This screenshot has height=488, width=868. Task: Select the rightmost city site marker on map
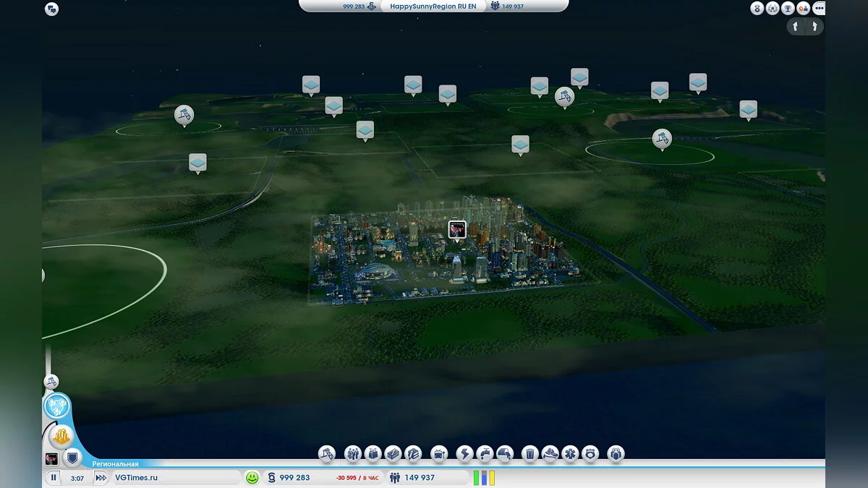(749, 111)
